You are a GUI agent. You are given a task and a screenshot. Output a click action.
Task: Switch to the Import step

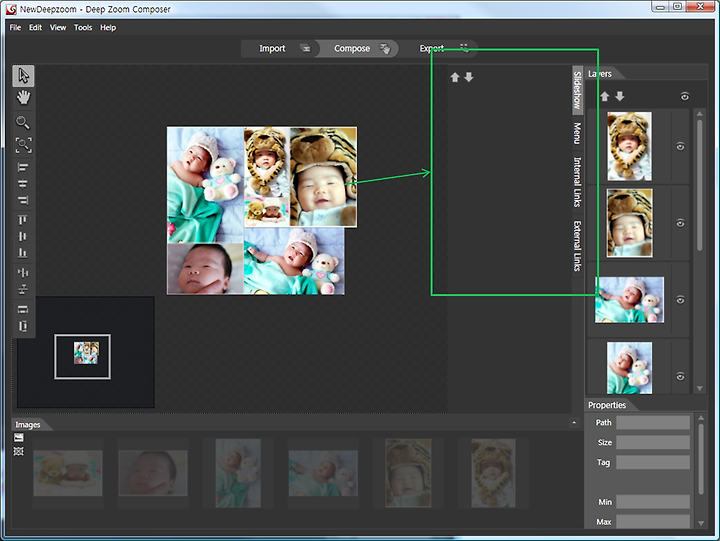[279, 48]
